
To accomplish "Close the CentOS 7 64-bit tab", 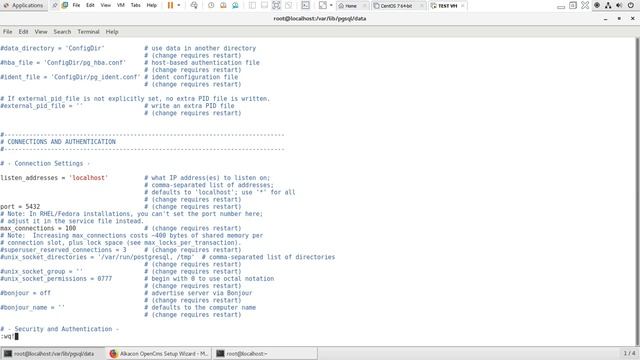I will click(x=422, y=6).
